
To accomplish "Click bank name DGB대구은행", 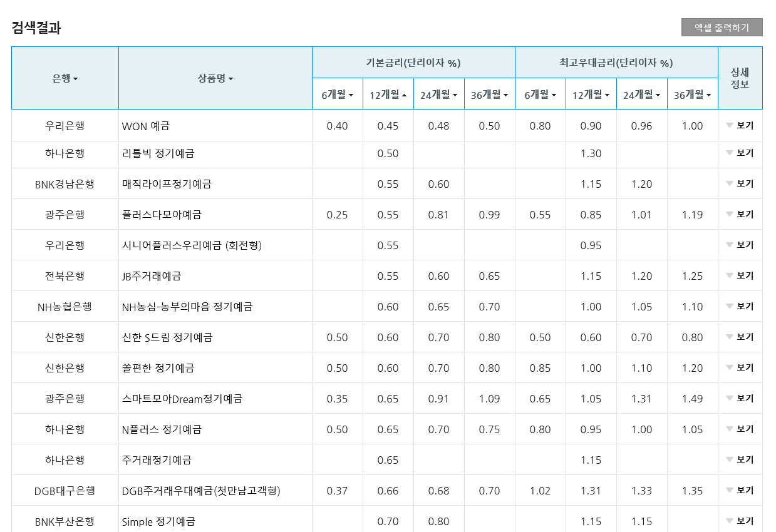I will [65, 491].
